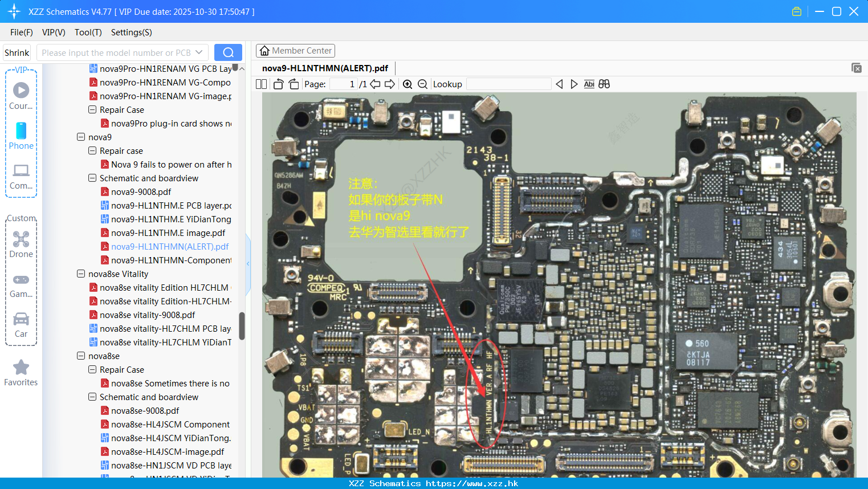Image resolution: width=868 pixels, height=489 pixels.
Task: Rotate the page counterclockwise
Action: 278,84
